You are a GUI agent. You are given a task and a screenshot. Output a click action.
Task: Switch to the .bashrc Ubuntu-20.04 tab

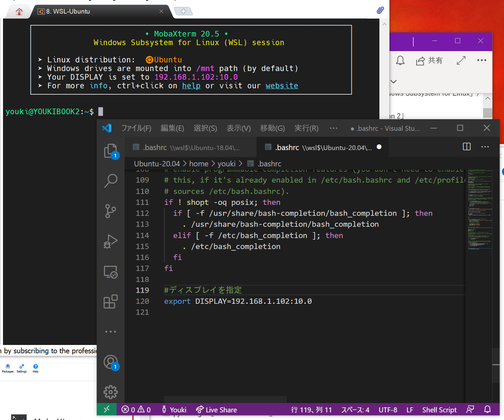click(x=322, y=147)
